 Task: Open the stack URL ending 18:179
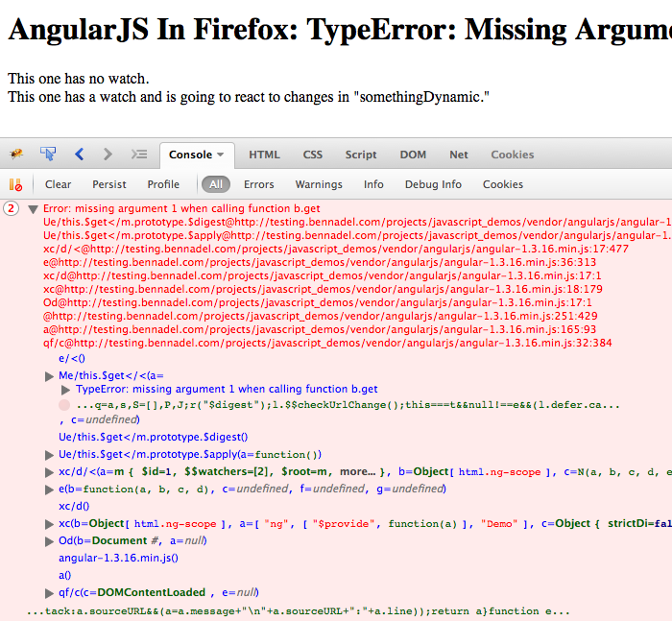pos(323,289)
